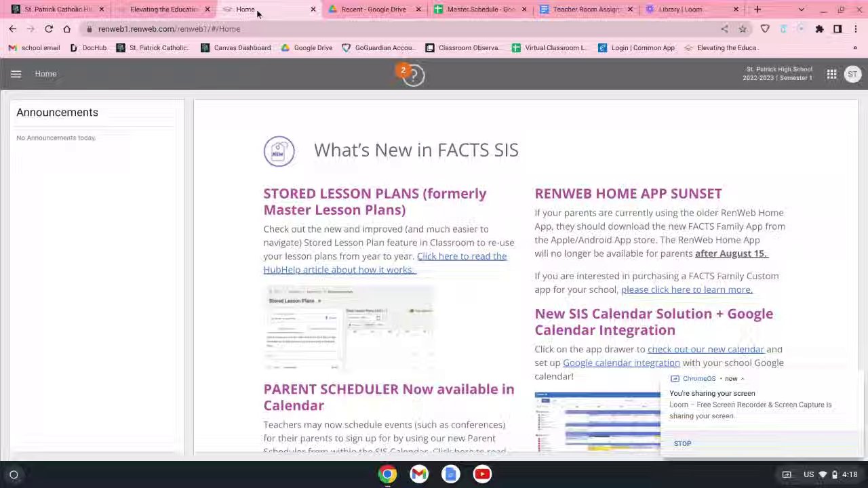Open the Stored Lesson Plans screenshot thumbnail
This screenshot has width=868, height=488.
click(349, 328)
